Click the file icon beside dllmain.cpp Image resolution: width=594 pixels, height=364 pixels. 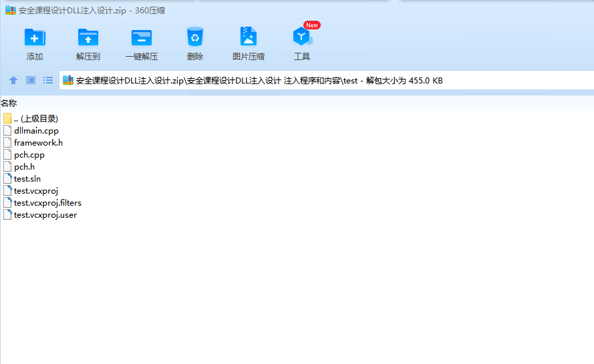(x=7, y=131)
